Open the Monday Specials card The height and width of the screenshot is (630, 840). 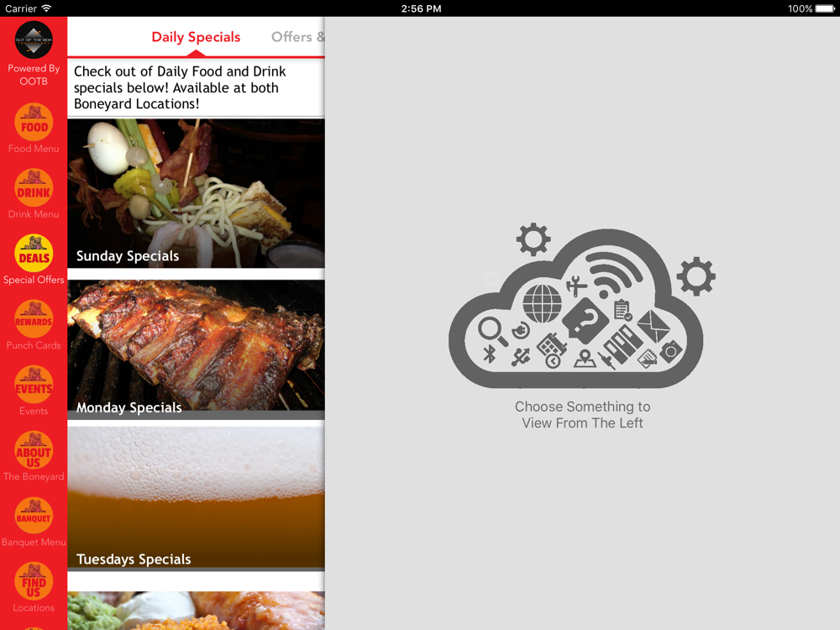pos(196,349)
